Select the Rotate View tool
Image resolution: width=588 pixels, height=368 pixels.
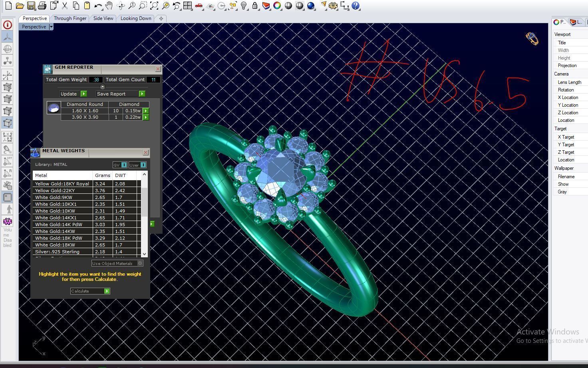[x=120, y=6]
